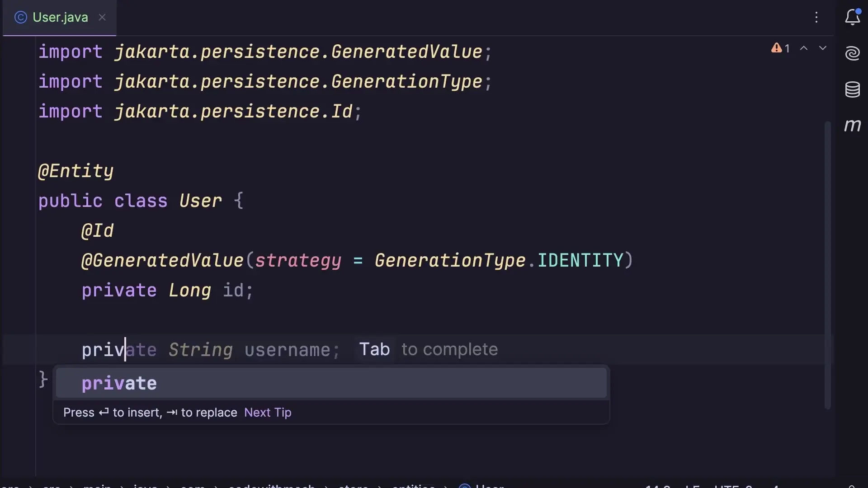
Task: Click the @GeneratedValue annotation
Action: pos(163,261)
